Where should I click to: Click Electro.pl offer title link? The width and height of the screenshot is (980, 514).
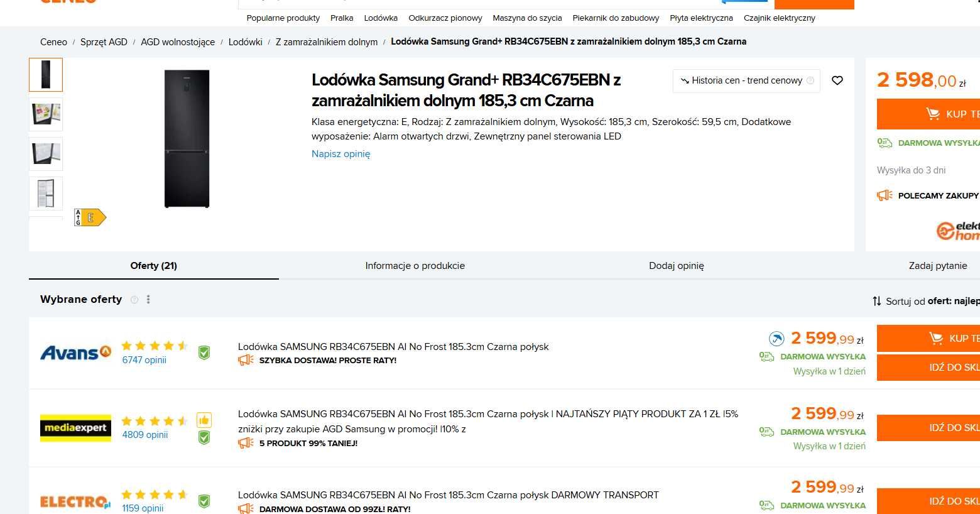(449, 495)
